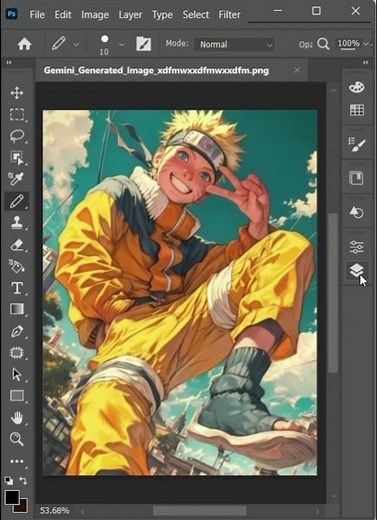Screen dimensions: 377x520
Task: Select the Pencil tool in the toolbar
Action: (17, 201)
